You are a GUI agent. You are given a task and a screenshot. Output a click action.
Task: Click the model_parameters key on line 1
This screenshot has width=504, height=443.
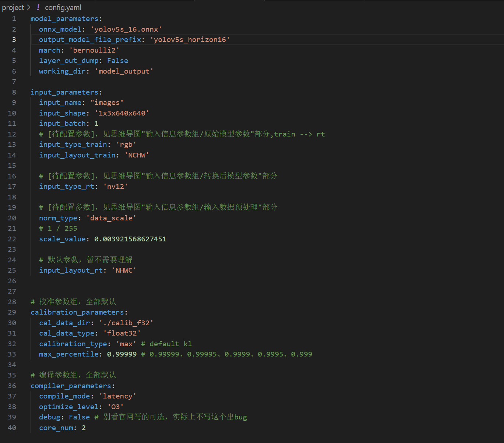point(64,19)
